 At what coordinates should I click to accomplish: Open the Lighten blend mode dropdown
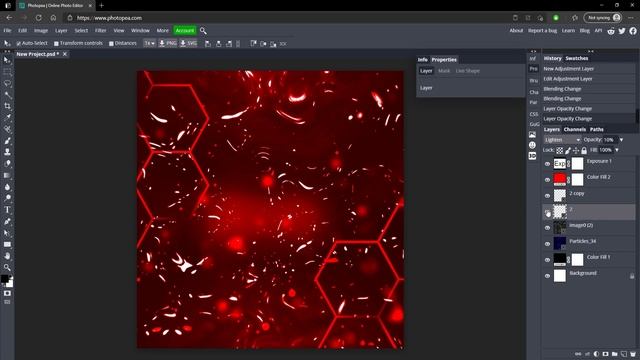(562, 140)
